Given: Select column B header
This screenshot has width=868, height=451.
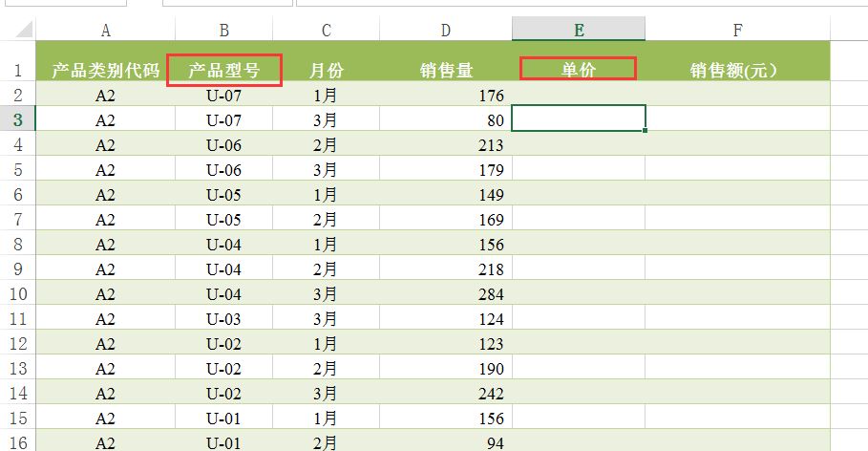Looking at the screenshot, I should coord(223,30).
